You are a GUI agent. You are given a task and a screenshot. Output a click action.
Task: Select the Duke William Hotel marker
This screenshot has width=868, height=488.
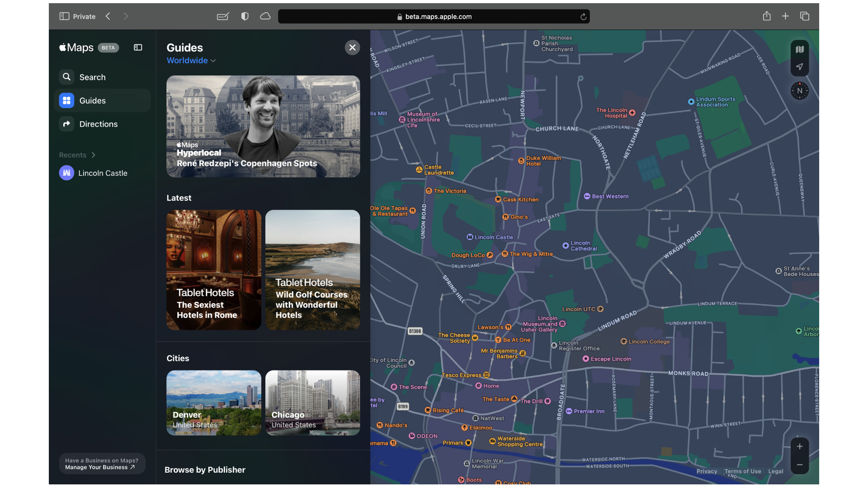pyautogui.click(x=521, y=161)
